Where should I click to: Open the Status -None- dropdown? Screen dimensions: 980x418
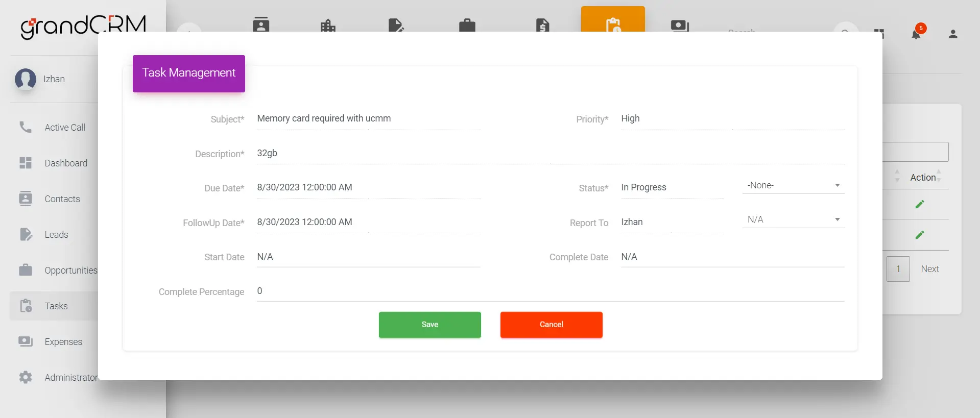pos(793,185)
